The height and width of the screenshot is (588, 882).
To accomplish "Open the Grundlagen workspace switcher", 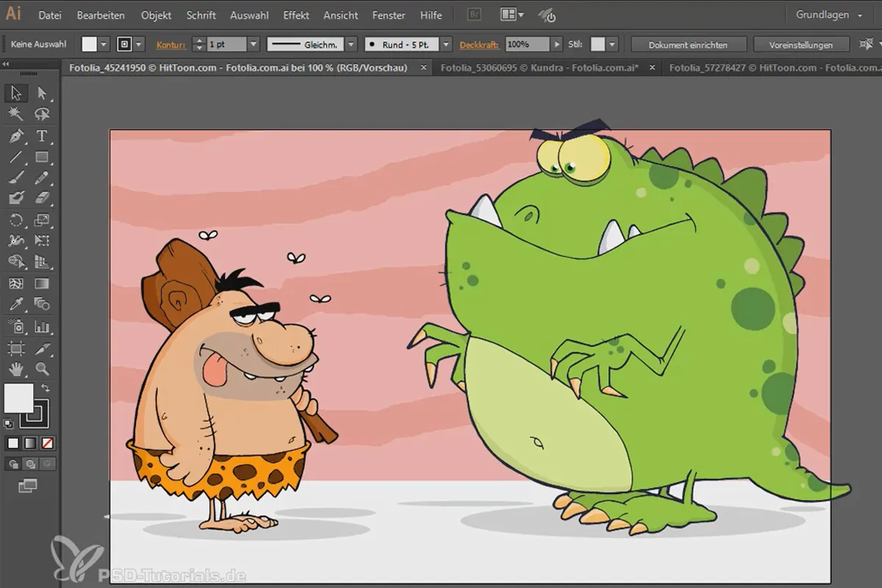I will click(829, 15).
